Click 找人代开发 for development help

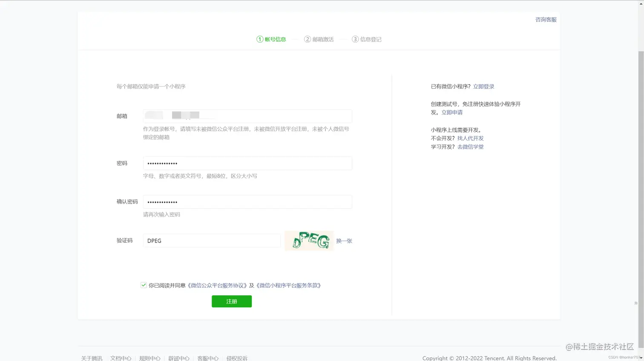(x=470, y=138)
